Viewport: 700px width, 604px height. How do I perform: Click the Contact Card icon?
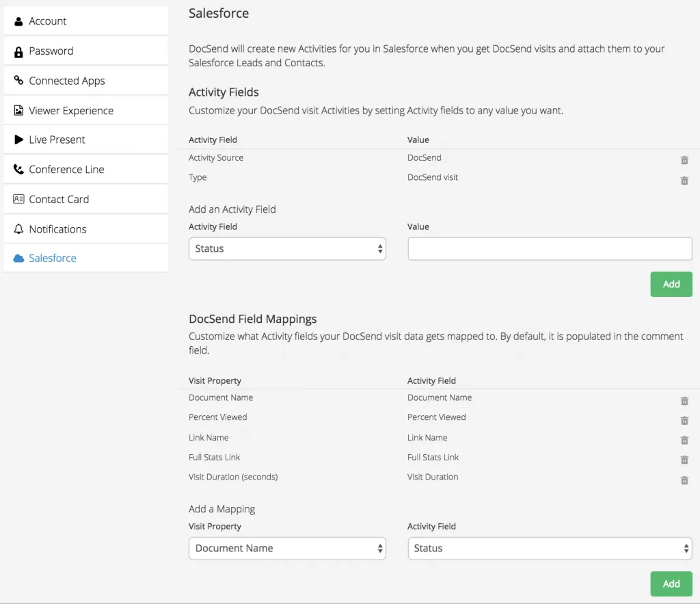18,199
